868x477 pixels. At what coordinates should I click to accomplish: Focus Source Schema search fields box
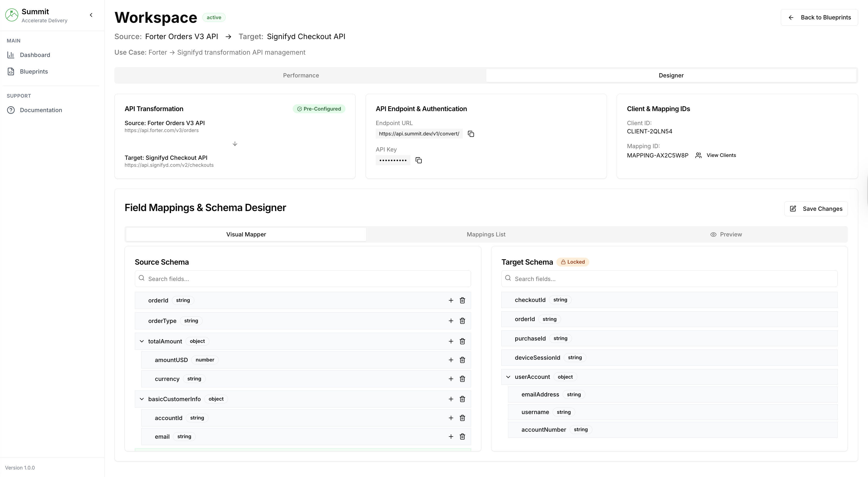click(x=303, y=279)
